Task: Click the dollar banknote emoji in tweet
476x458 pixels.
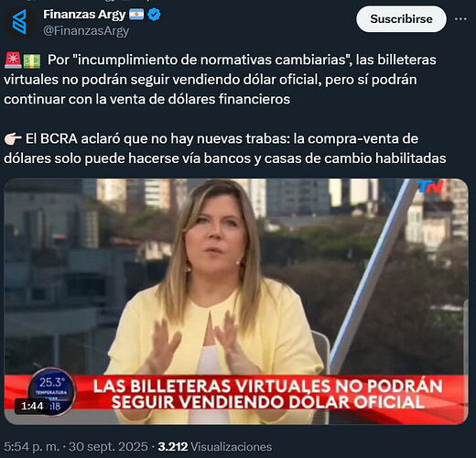Action: coord(32,60)
